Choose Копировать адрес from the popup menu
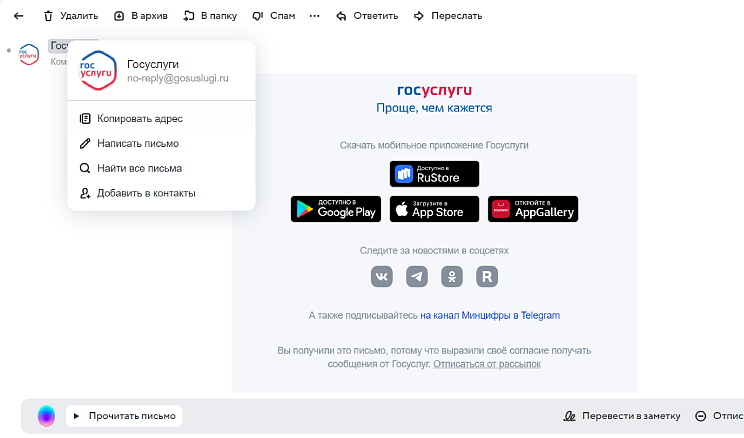 coord(161,119)
